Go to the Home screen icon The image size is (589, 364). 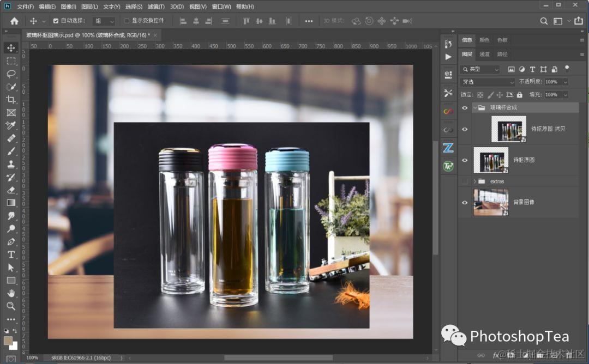14,21
